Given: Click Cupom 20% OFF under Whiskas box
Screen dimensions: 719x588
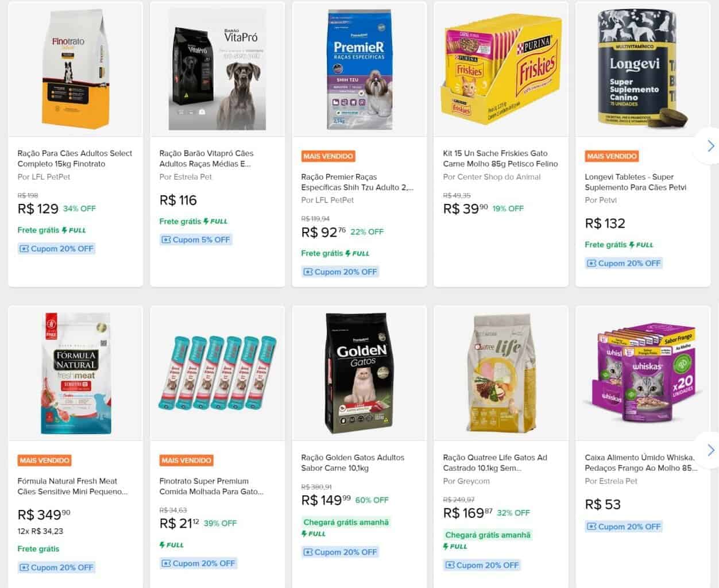Looking at the screenshot, I should (x=624, y=527).
